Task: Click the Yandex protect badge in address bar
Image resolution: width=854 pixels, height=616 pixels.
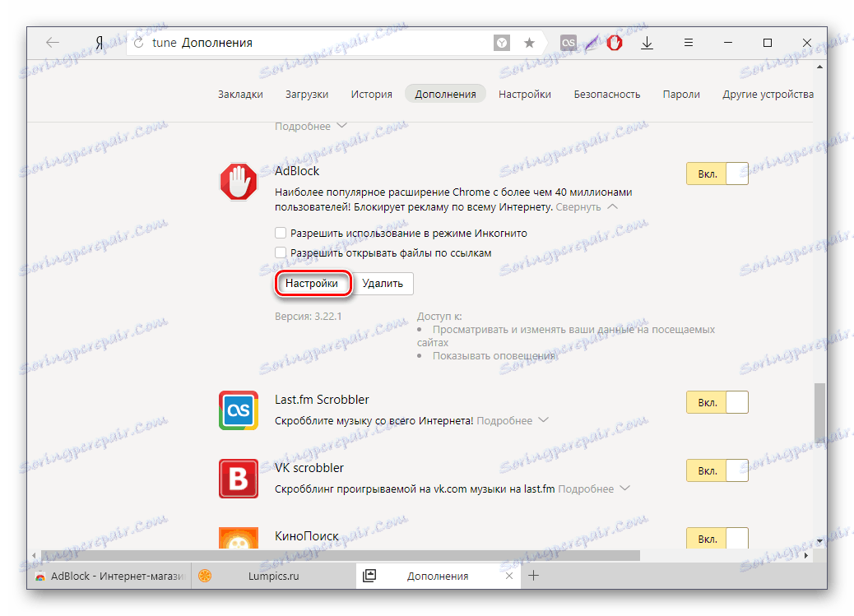Action: [502, 43]
